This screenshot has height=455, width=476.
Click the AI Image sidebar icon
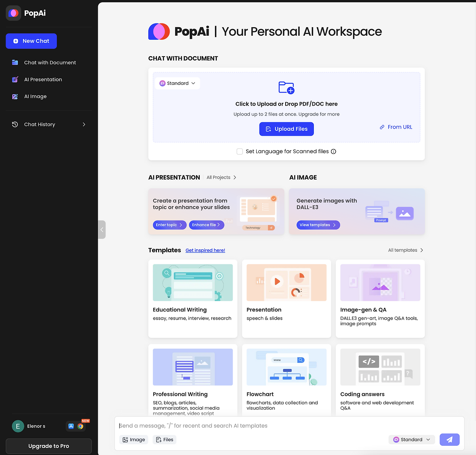click(x=15, y=97)
